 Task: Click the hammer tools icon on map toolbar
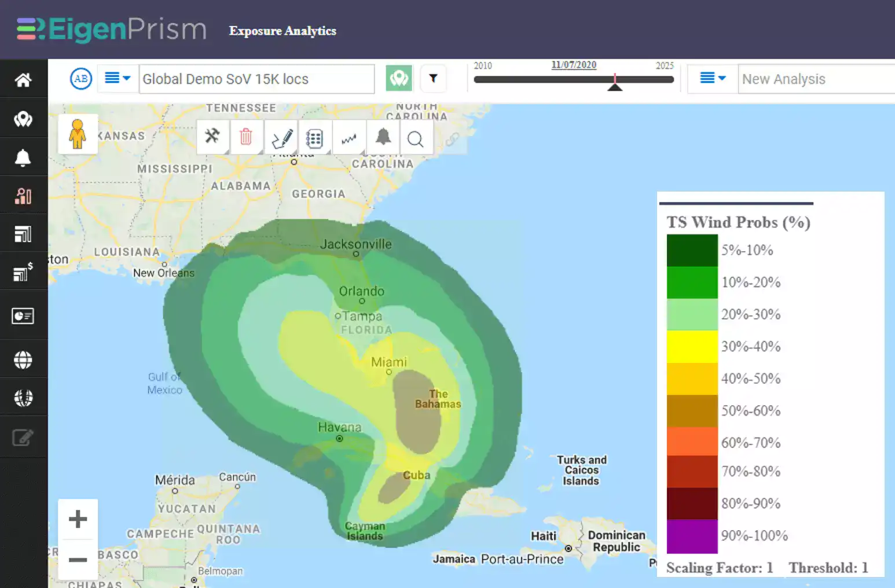[212, 137]
